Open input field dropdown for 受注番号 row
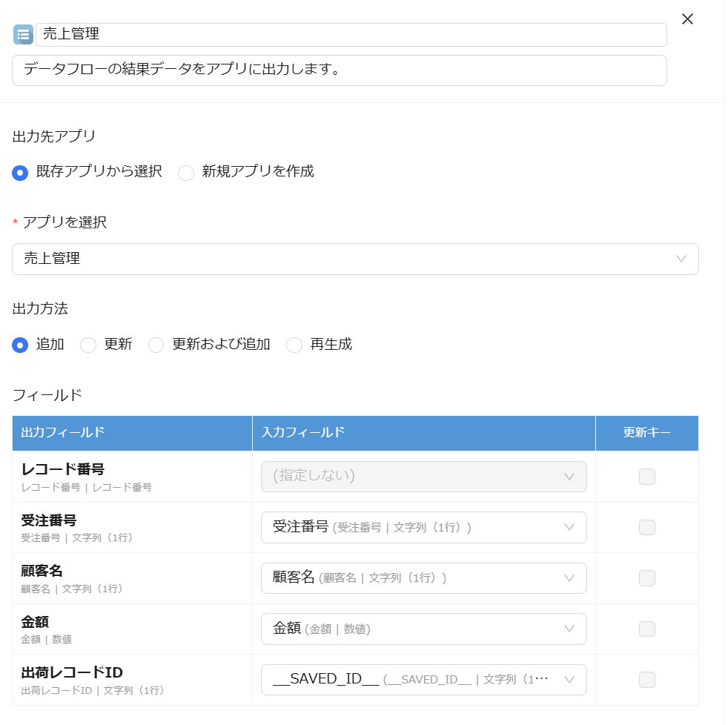The width and height of the screenshot is (728, 725). [x=423, y=527]
